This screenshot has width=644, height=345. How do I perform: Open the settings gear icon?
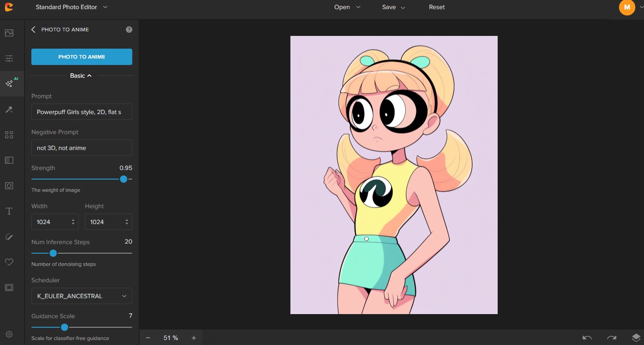click(9, 334)
